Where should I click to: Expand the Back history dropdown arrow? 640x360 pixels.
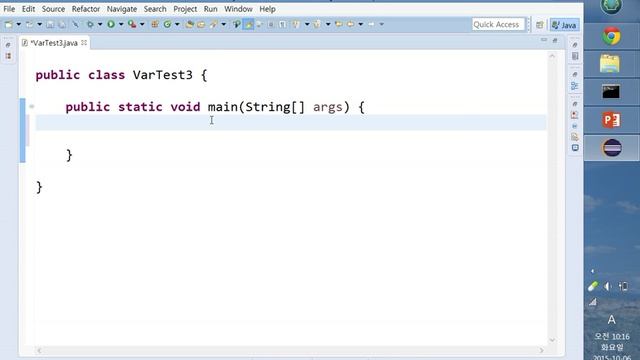click(360, 24)
